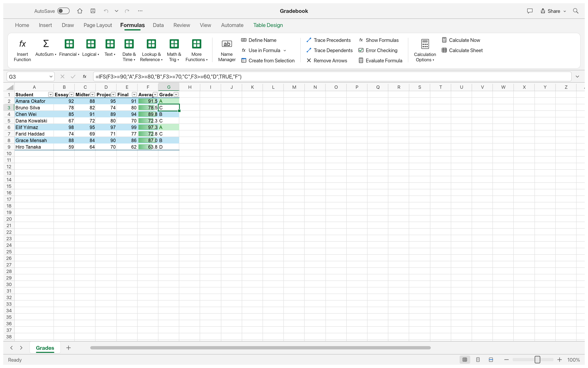
Task: Select the entire sheet with corner triangle
Action: click(x=10, y=87)
